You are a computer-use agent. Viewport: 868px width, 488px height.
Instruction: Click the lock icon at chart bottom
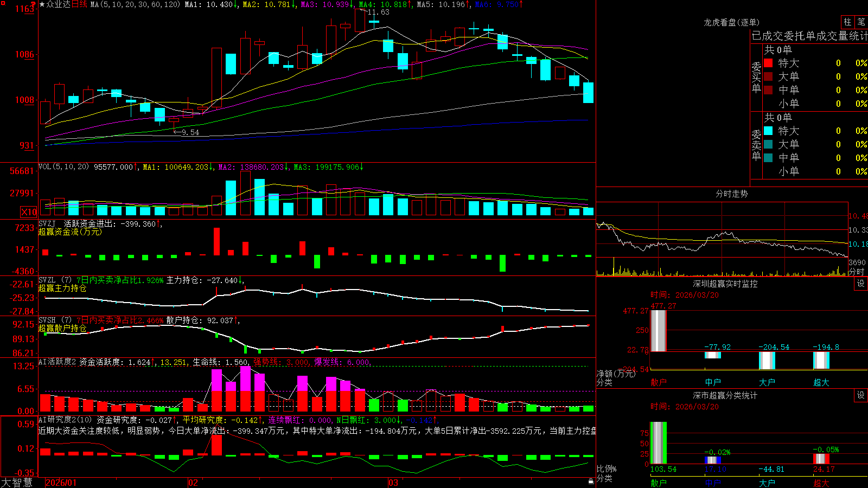coord(591,481)
